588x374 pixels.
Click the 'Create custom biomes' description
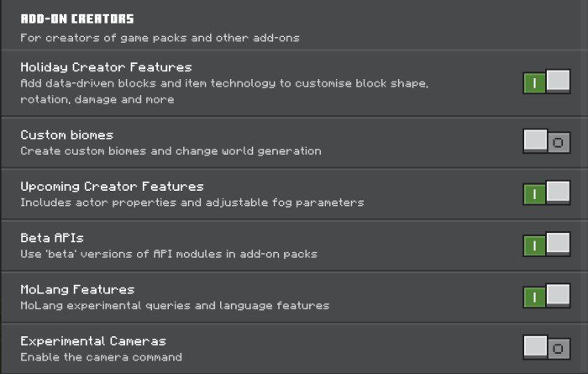[x=171, y=151]
